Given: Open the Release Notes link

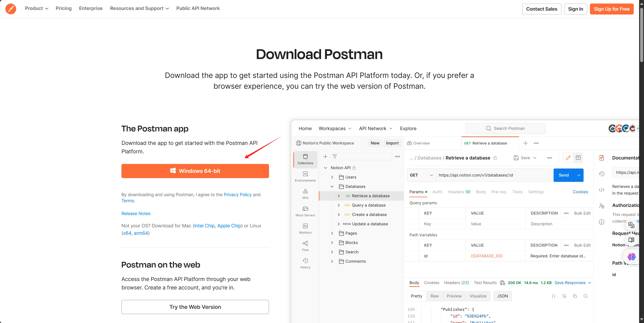Looking at the screenshot, I should click(136, 214).
